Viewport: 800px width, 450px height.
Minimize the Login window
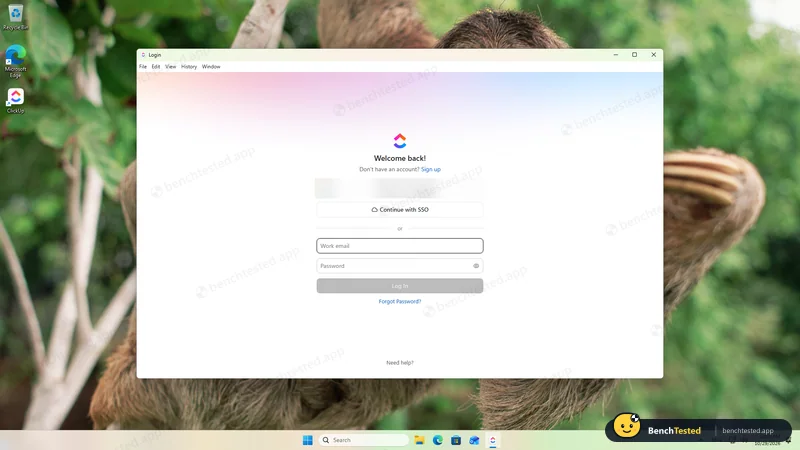[616, 55]
